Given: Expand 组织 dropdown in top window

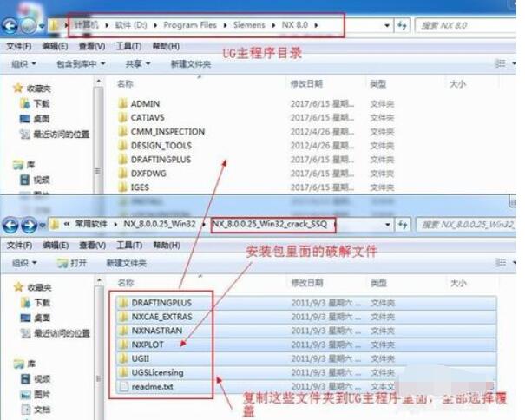Looking at the screenshot, I should point(24,63).
